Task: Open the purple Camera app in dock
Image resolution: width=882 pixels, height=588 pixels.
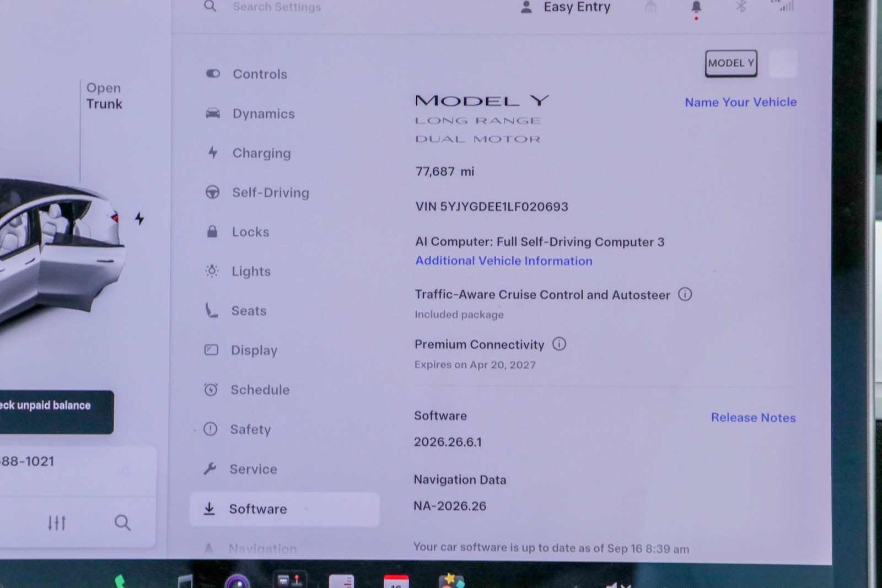Action: pyautogui.click(x=238, y=581)
